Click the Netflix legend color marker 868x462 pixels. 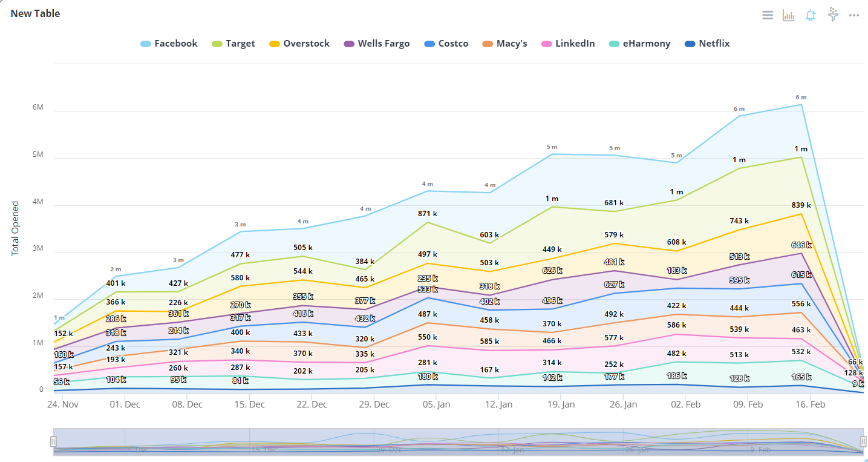pos(690,44)
